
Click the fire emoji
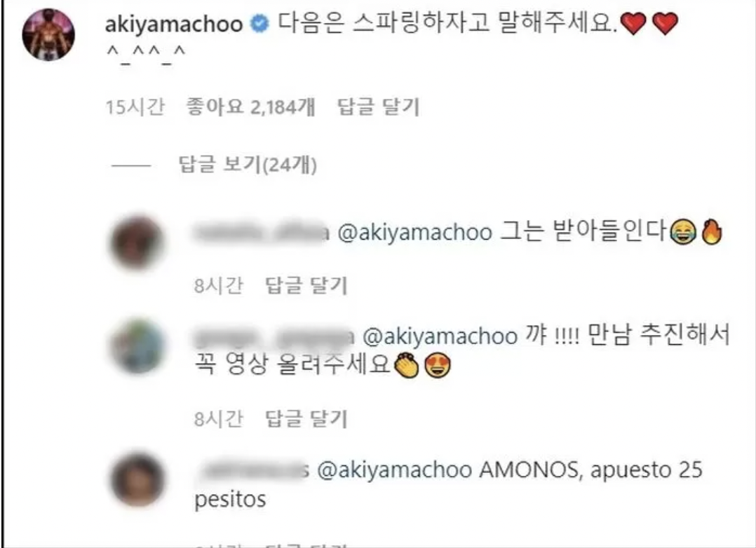712,232
